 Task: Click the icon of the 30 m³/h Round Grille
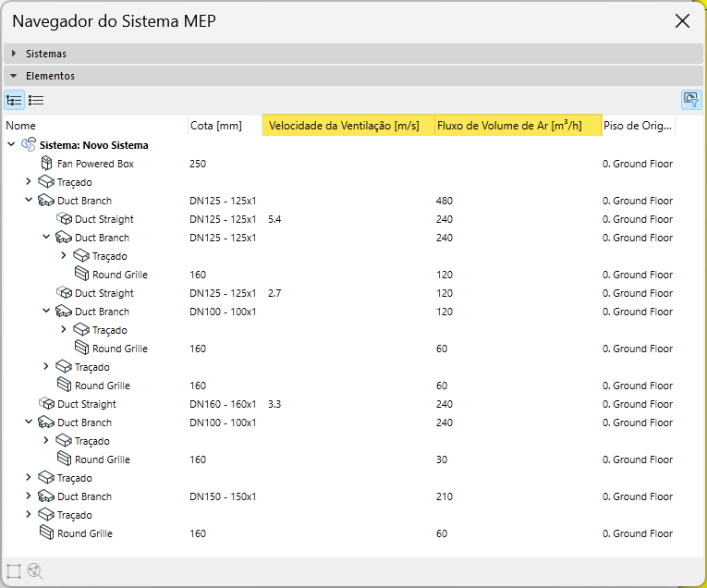click(65, 459)
